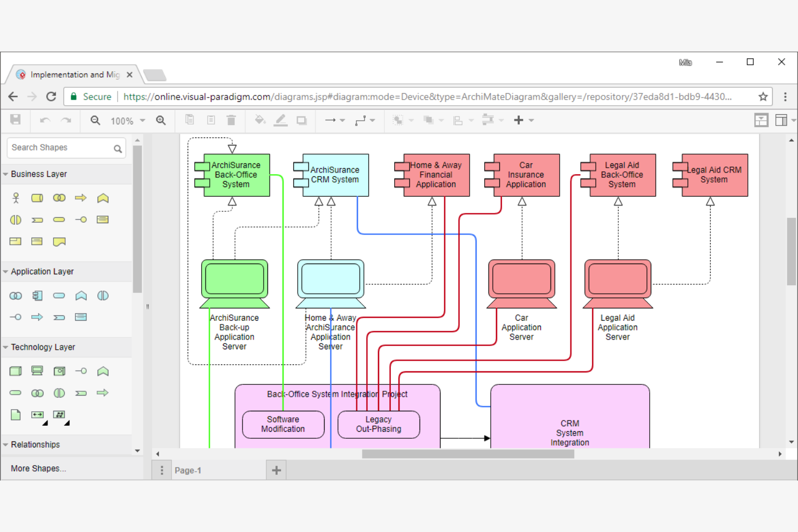Screen dimensions: 798x532
Task: Select the yellow Business Collaboration shape
Action: (59, 198)
